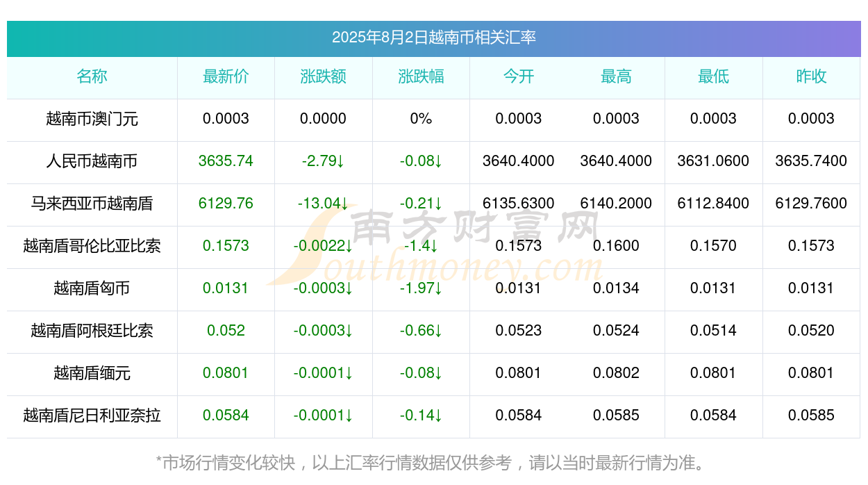
Task: Select the 越南币澳门元 row name
Action: (92, 119)
